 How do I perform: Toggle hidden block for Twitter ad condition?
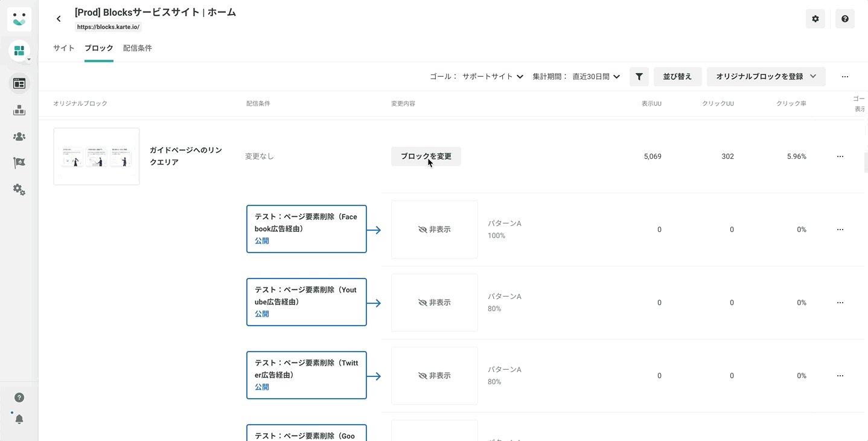coord(434,376)
